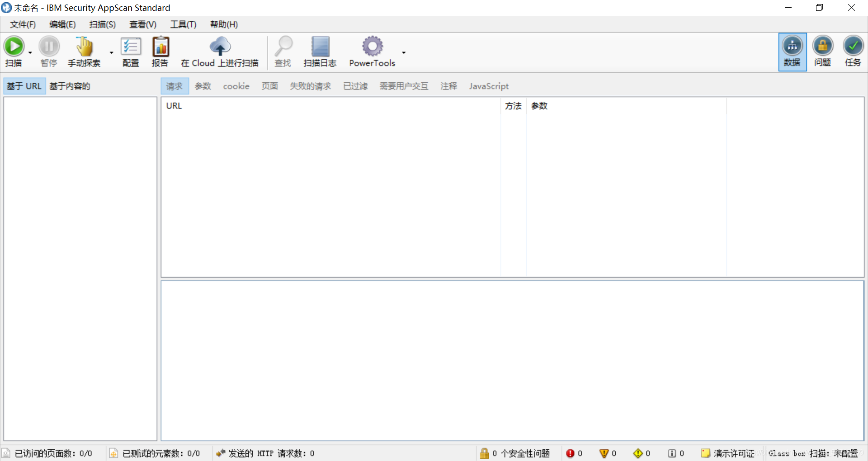The width and height of the screenshot is (868, 461).
Task: Expand the Manual Explore dropdown arrow
Action: tap(112, 52)
